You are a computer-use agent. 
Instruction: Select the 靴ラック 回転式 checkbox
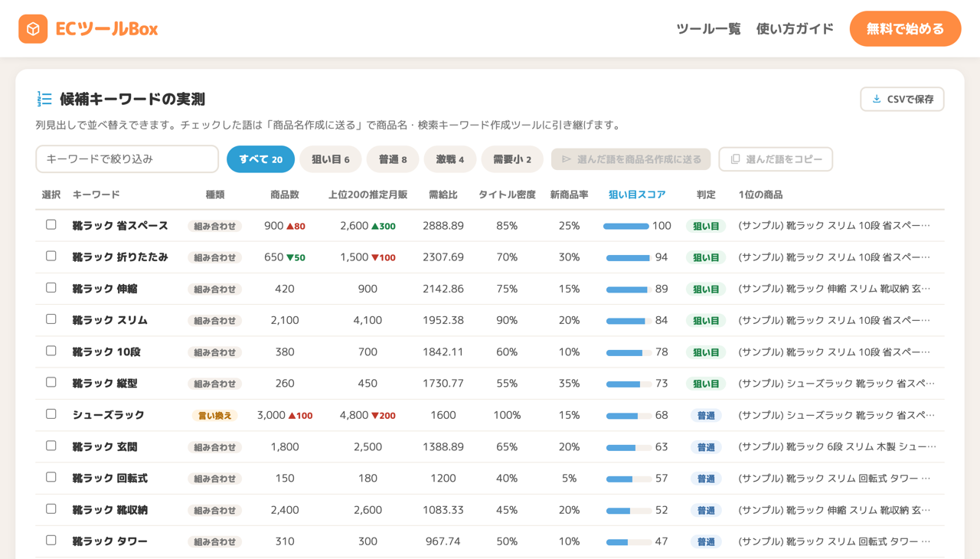(51, 477)
